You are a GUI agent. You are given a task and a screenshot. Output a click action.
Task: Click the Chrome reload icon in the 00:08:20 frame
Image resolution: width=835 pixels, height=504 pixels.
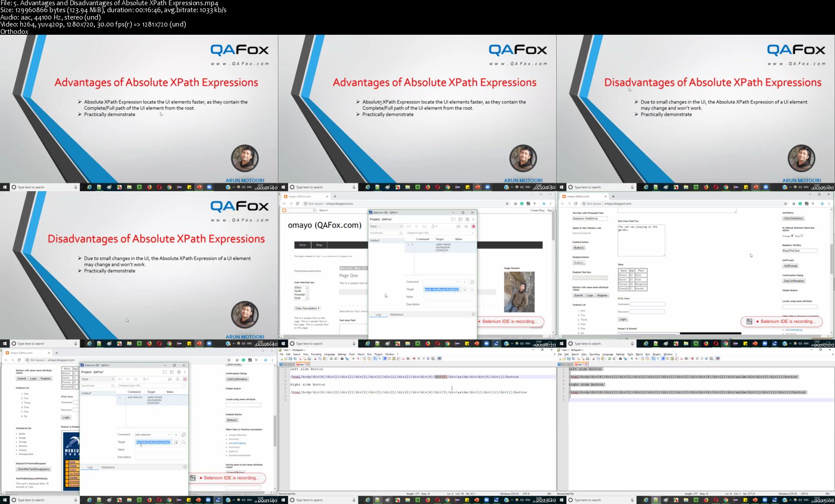point(297,203)
